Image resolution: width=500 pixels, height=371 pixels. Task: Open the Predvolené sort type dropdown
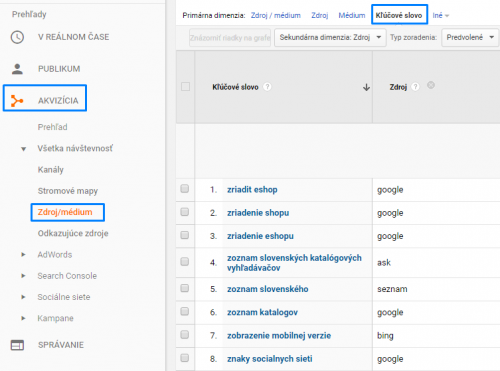click(470, 37)
